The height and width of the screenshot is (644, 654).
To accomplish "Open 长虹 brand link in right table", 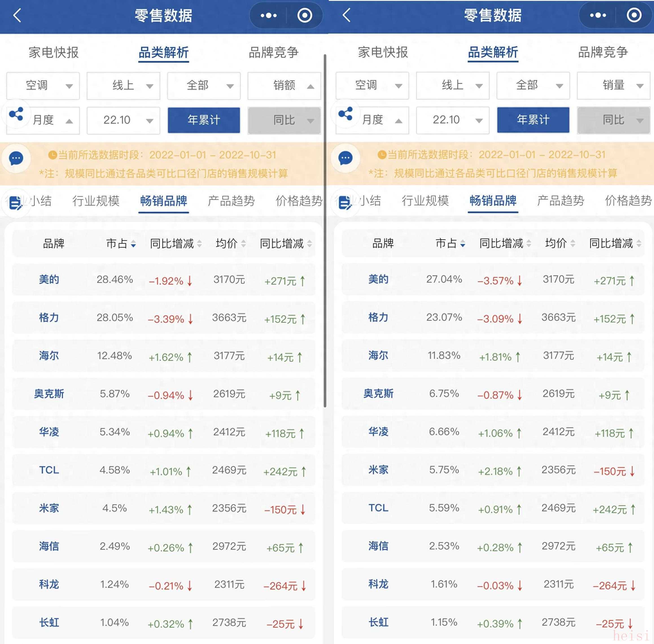I will [x=379, y=622].
